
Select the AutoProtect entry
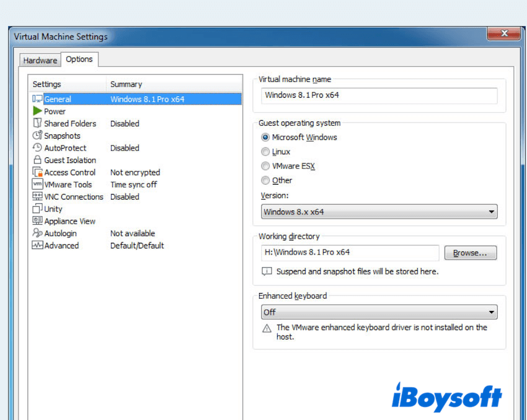65,147
